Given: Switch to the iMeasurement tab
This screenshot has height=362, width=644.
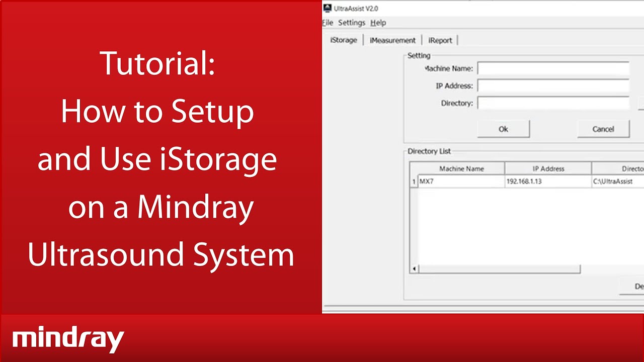Looking at the screenshot, I should pos(392,40).
